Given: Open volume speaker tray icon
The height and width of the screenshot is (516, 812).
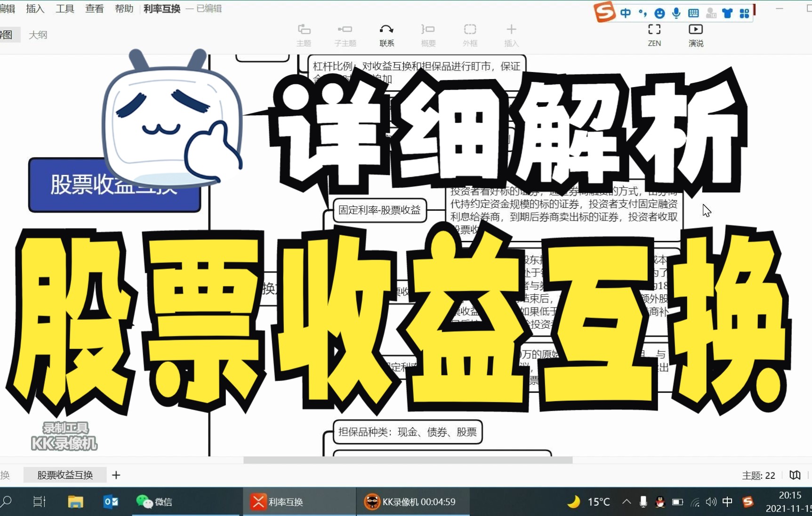Looking at the screenshot, I should 711,502.
